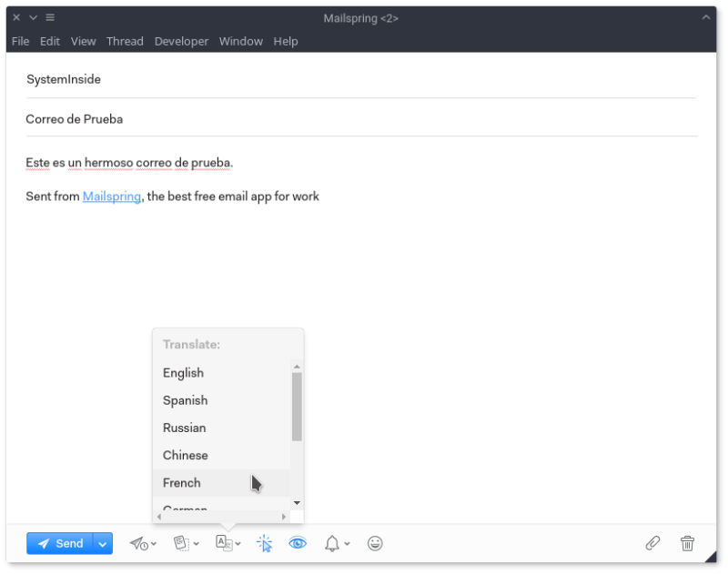The image size is (728, 574).
Task: Toggle link tracking with the cursor icon
Action: [x=264, y=543]
